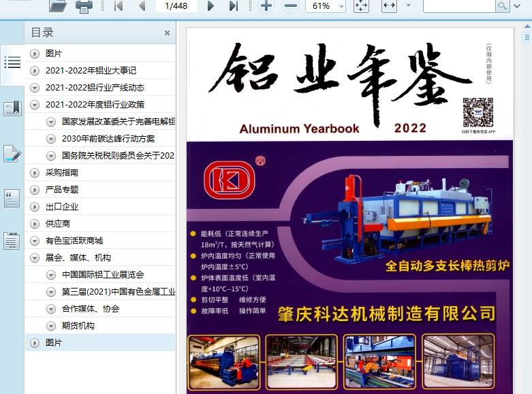Image resolution: width=532 pixels, height=394 pixels.
Task: Print the document using the printer icon
Action: tap(84, 6)
